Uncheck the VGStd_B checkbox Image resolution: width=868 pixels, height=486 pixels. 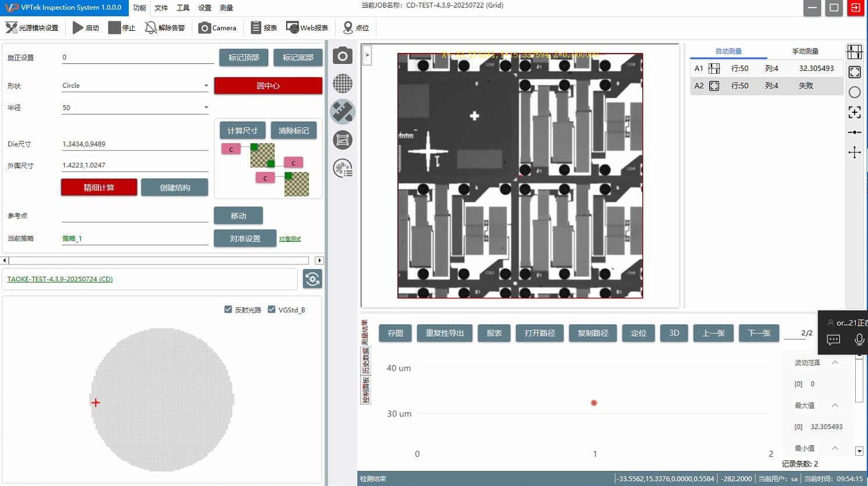click(x=272, y=310)
